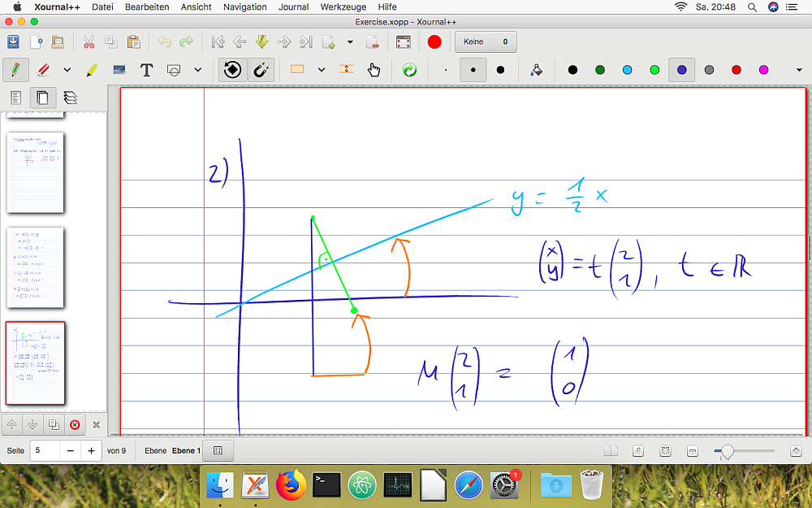
Task: Select the Pen tool
Action: click(x=15, y=69)
